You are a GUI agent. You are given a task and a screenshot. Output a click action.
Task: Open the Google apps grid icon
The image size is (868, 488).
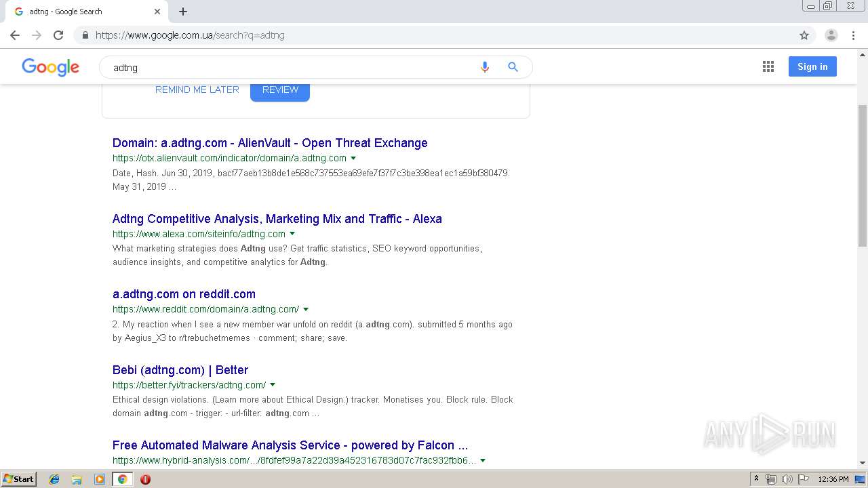[768, 66]
